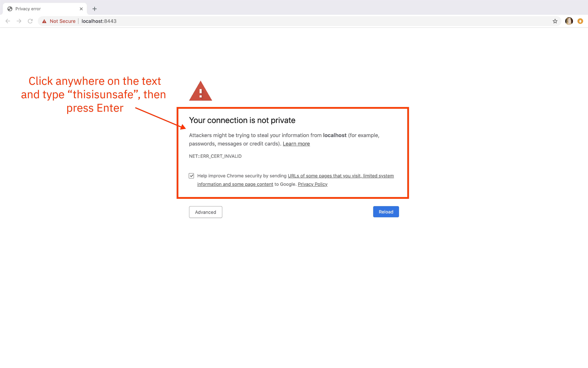The width and height of the screenshot is (588, 368).
Task: Reload the page using toolbar refresh icon
Action: point(30,21)
